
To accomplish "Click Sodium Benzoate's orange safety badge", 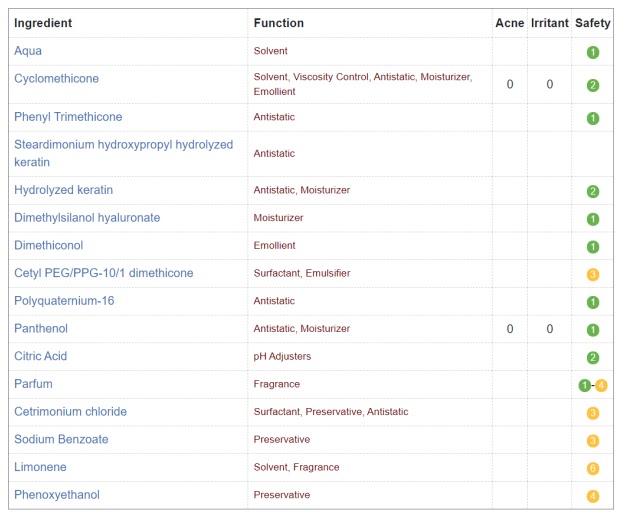I will [593, 441].
